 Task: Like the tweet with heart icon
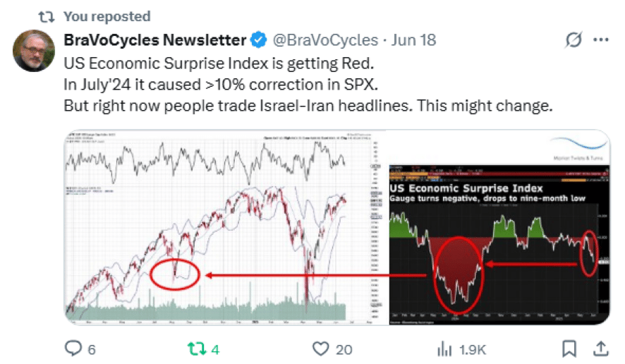(x=320, y=348)
